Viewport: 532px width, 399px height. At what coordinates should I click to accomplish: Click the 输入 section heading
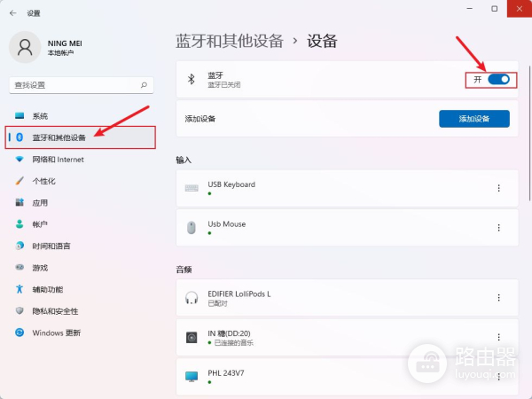[x=184, y=160]
